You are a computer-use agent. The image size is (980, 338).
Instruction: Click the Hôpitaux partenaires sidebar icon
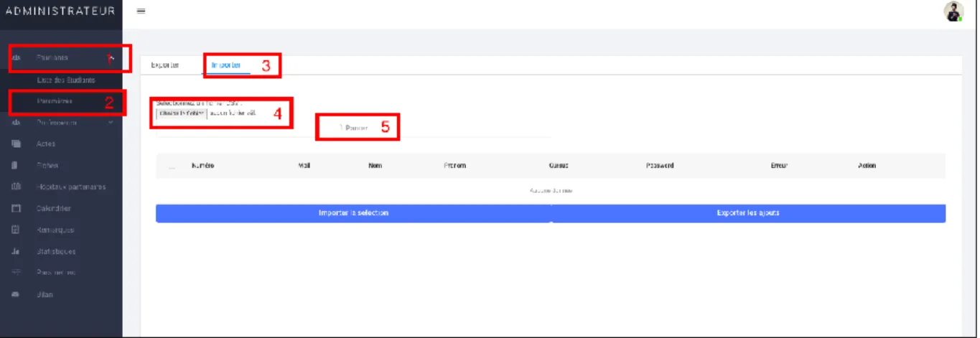tap(17, 187)
